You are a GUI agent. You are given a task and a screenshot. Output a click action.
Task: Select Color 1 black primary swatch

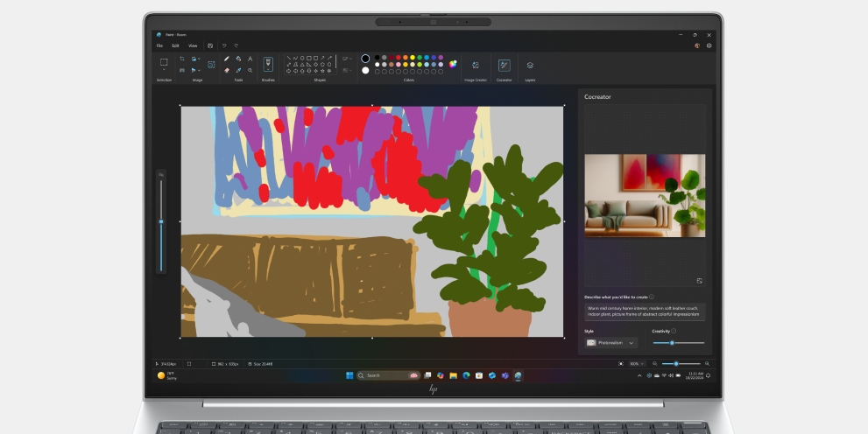point(365,59)
